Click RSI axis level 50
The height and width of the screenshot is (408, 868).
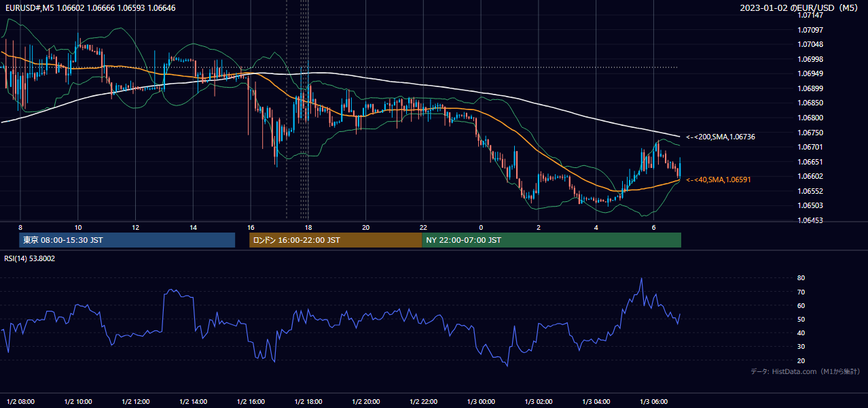pos(801,320)
